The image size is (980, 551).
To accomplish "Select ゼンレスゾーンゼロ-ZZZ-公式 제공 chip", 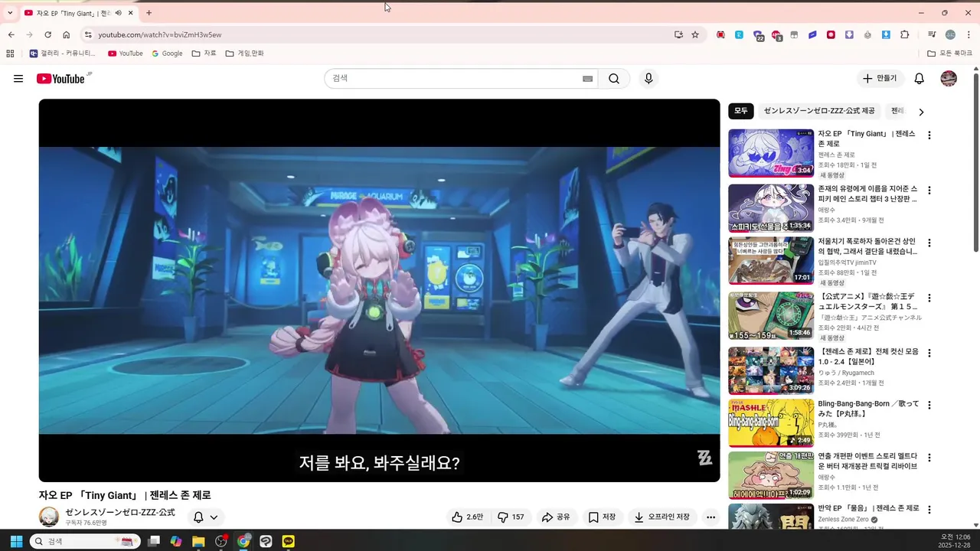I will point(819,111).
